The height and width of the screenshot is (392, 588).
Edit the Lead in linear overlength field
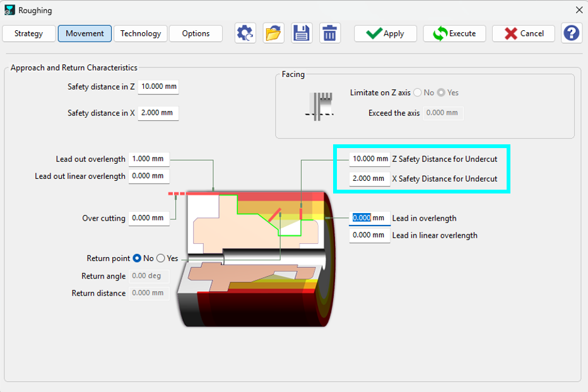[370, 235]
